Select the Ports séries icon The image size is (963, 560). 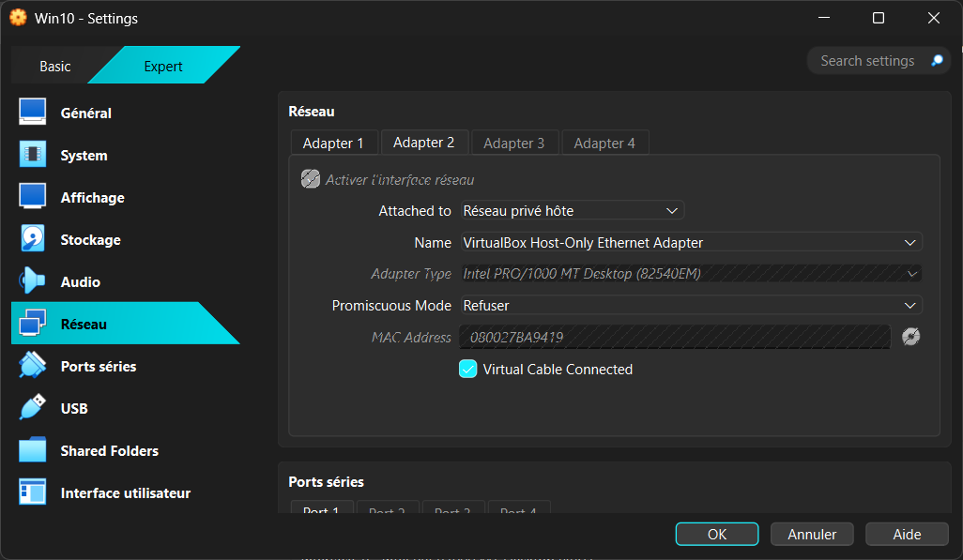point(33,366)
